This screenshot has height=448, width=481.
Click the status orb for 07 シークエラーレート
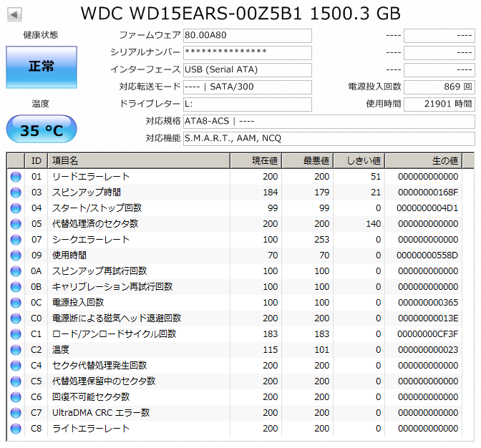click(x=16, y=240)
